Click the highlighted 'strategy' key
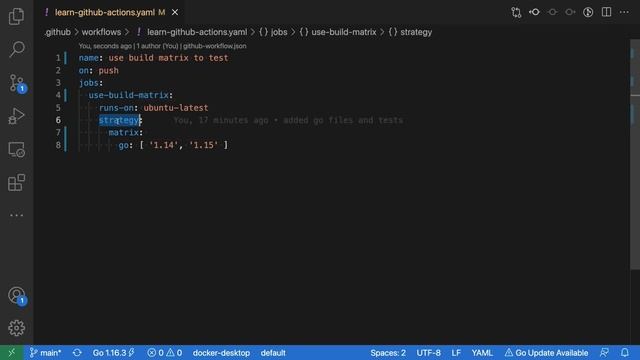 119,120
